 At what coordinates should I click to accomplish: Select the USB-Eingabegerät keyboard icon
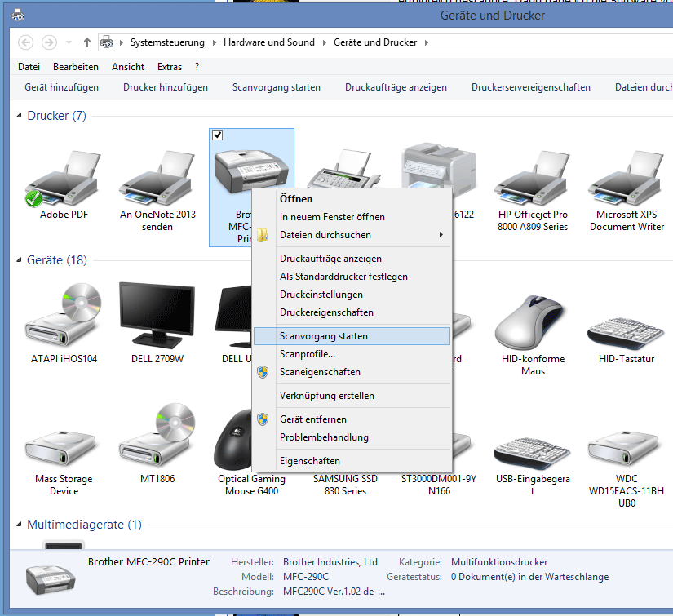[533, 454]
